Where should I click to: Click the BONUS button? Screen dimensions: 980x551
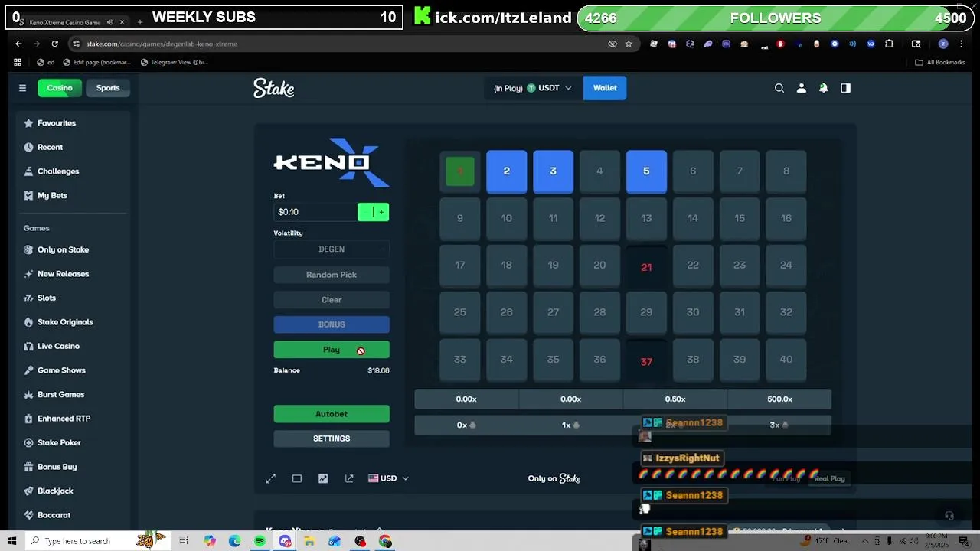coord(332,324)
